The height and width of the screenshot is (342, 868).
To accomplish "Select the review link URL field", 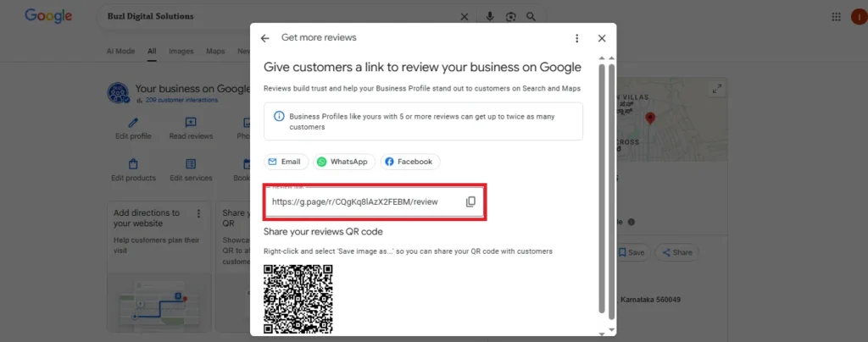I will click(x=374, y=201).
